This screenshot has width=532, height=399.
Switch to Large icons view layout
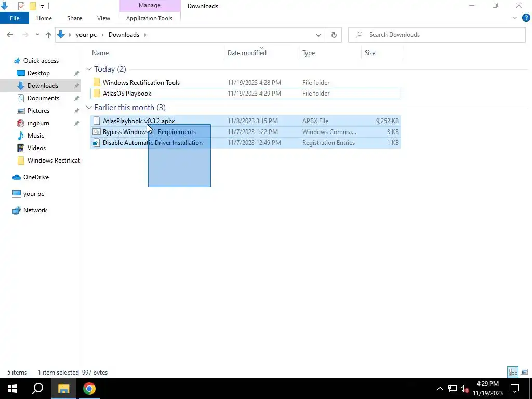[x=524, y=372]
